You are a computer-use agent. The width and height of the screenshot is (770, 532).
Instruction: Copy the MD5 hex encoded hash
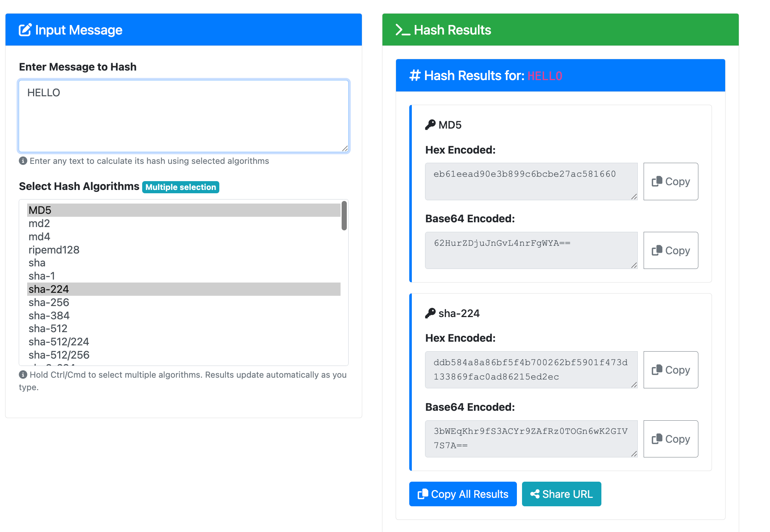(x=670, y=181)
